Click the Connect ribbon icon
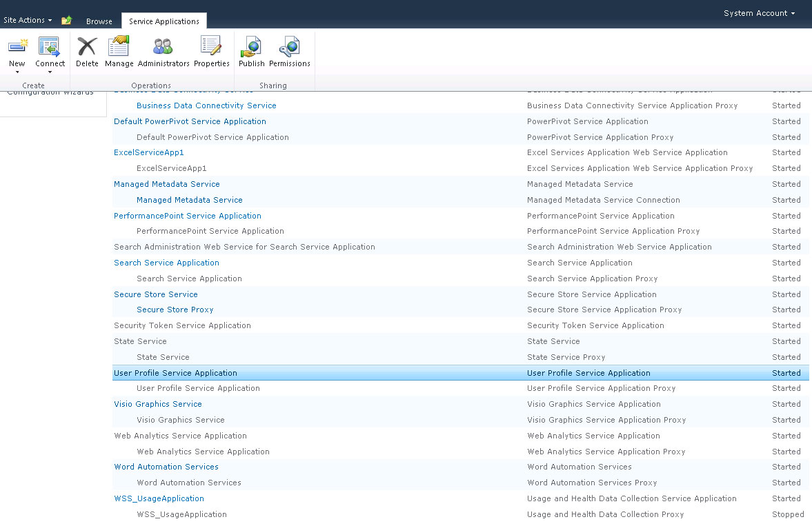 [x=50, y=47]
